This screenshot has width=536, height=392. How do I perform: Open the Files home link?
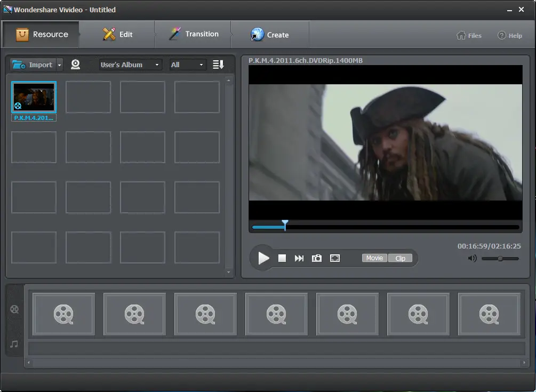469,36
